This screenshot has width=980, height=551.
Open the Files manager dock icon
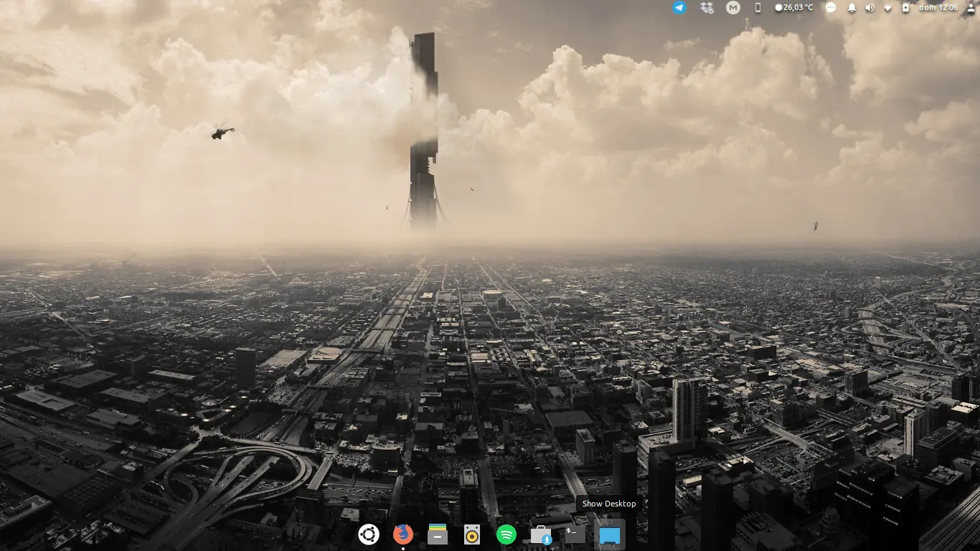438,534
